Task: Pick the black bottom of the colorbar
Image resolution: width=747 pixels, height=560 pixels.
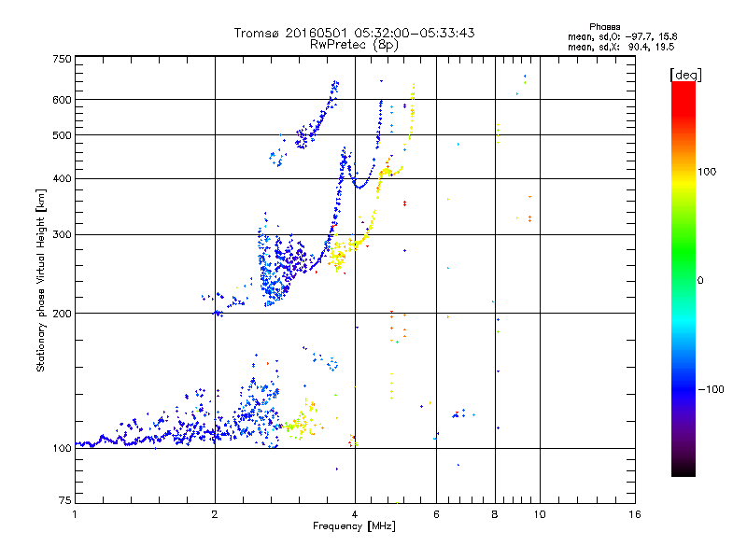Action: coord(684,469)
